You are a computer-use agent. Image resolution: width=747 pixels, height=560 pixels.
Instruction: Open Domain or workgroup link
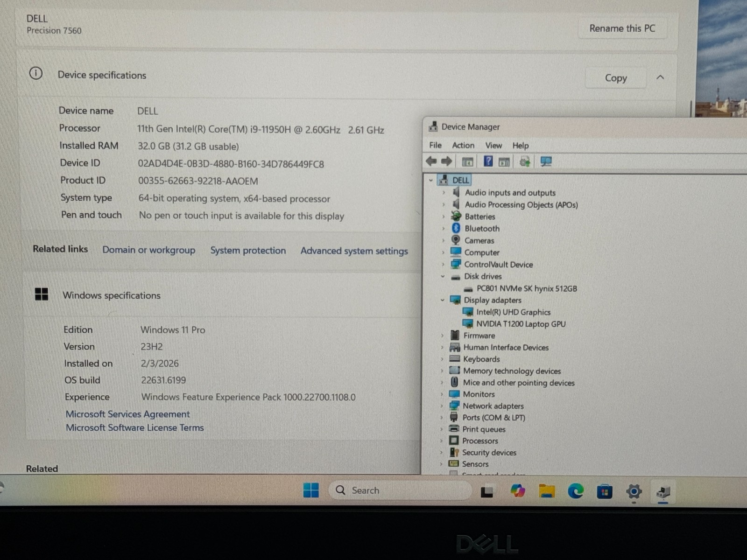click(x=149, y=250)
